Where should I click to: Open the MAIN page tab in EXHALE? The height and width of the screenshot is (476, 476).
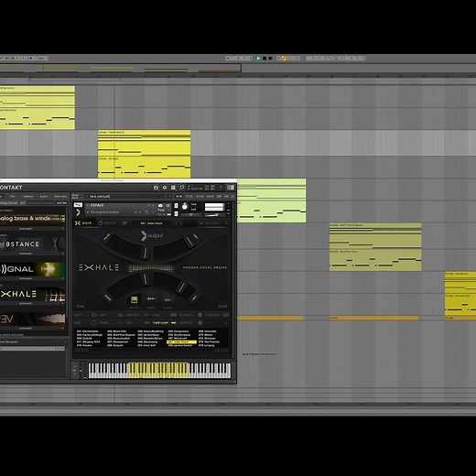coord(83,223)
